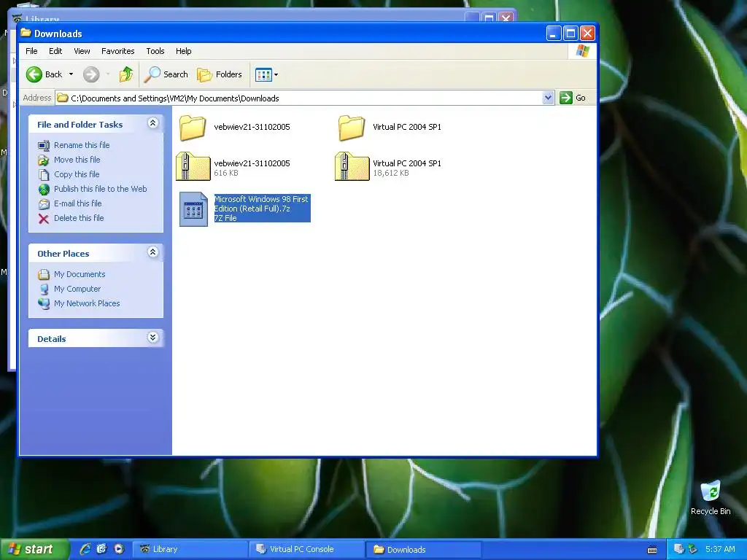This screenshot has height=560, width=747.
Task: Select the vebwiev21-31102005 zip icon (616 KB)
Action: tap(193, 166)
